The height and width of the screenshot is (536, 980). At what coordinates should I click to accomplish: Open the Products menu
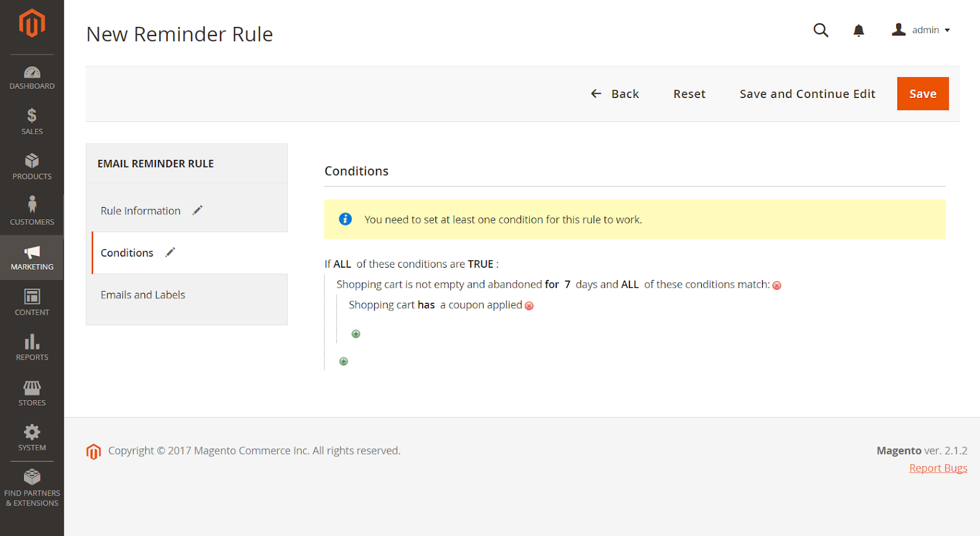click(32, 167)
